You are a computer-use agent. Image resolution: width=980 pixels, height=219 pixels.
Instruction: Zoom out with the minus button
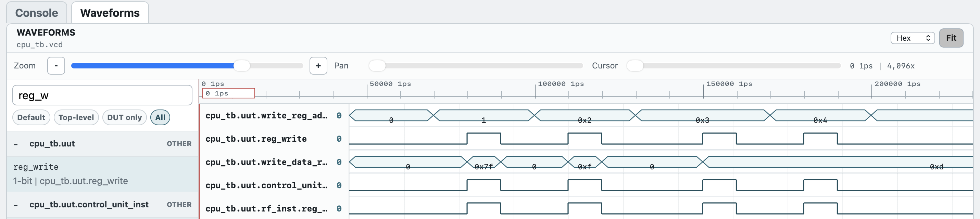(x=56, y=66)
